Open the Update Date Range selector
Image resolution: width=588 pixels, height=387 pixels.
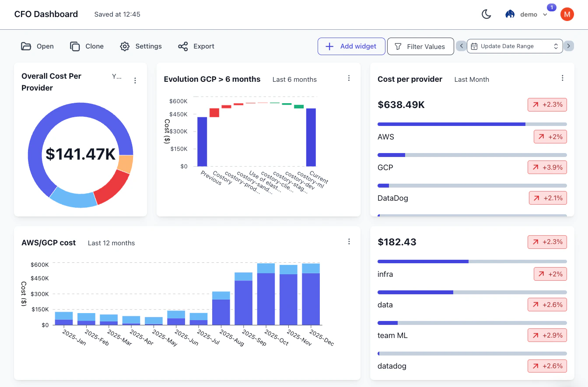coord(515,45)
